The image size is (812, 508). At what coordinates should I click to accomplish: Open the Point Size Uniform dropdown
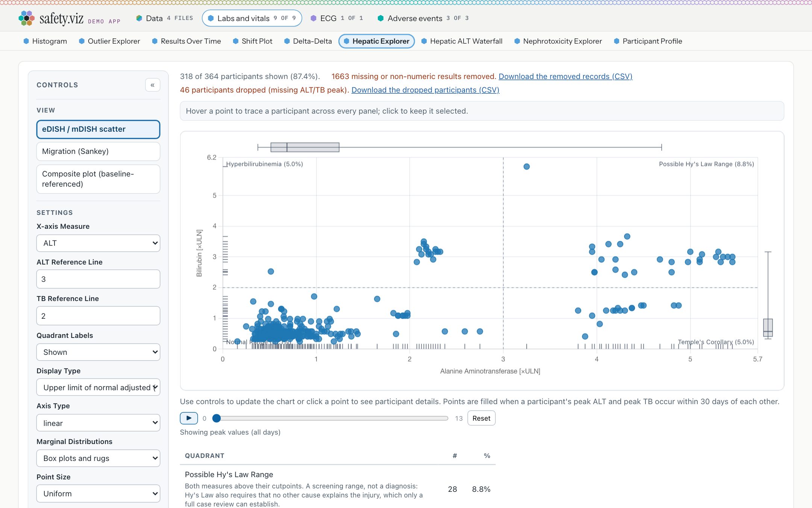pos(98,494)
